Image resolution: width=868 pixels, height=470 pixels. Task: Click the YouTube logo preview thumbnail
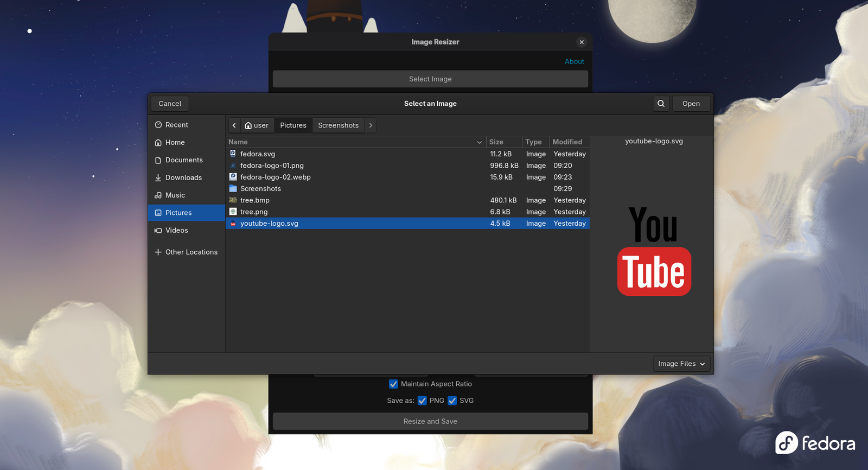tap(654, 251)
